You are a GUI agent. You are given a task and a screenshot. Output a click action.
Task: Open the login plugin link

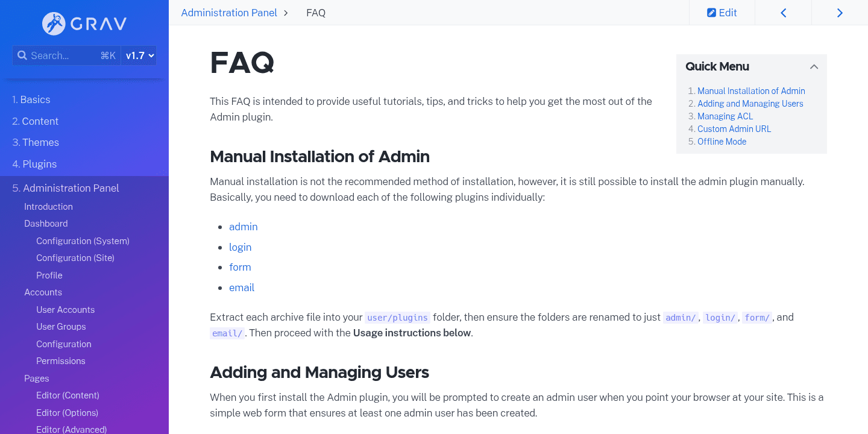[240, 247]
